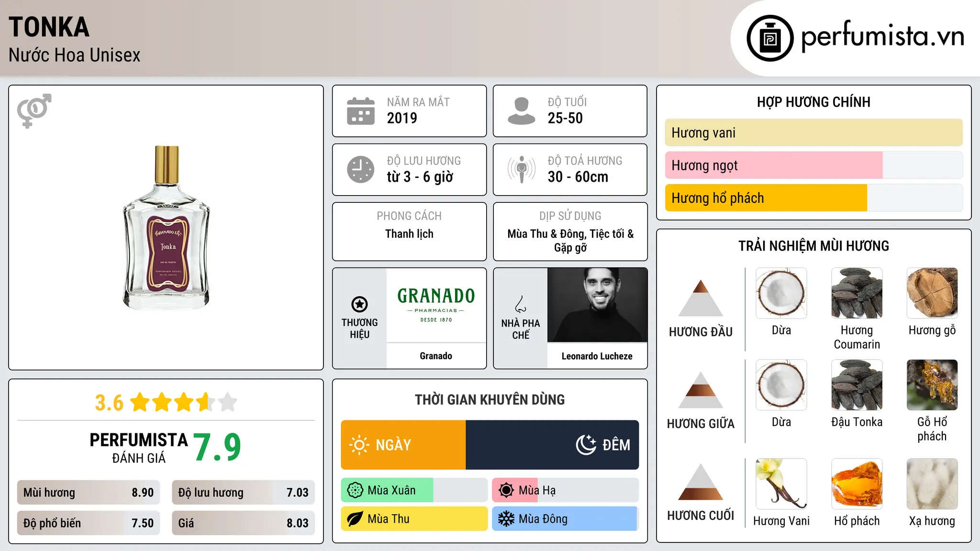Screen dimensions: 980x551
Task: Click the green 7.9 Perfumista rating
Action: point(217,447)
